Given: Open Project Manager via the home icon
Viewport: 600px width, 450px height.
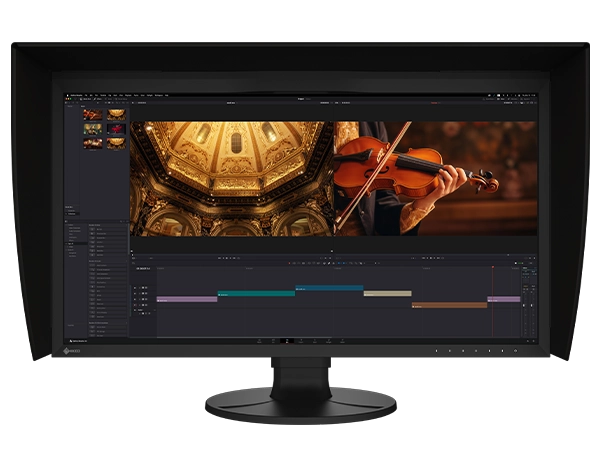Looking at the screenshot, I should (x=528, y=341).
